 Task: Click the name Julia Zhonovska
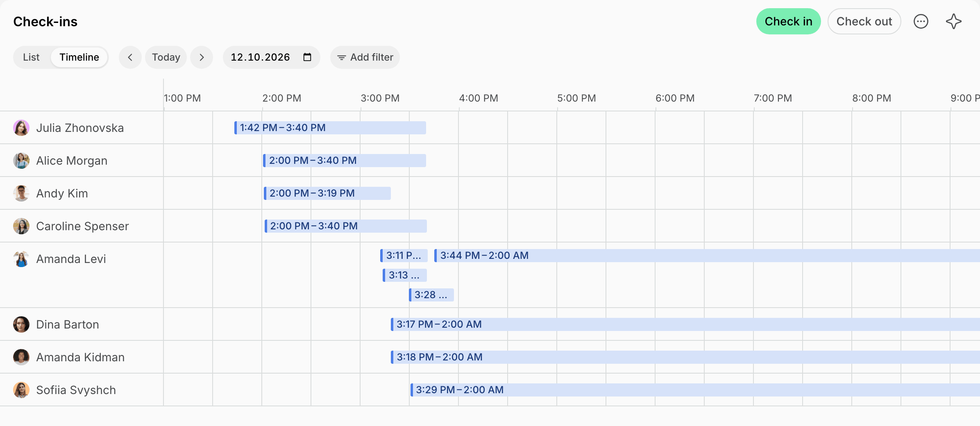[80, 128]
